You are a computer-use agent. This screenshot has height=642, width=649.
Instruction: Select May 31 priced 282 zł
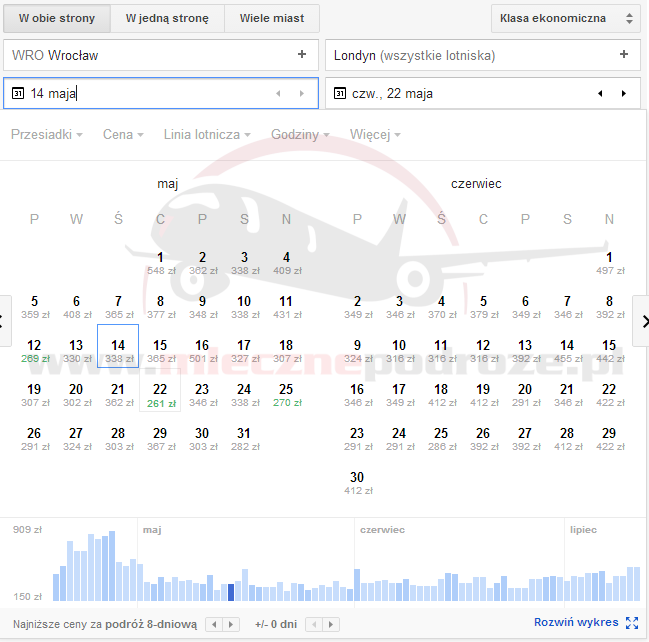click(x=244, y=439)
